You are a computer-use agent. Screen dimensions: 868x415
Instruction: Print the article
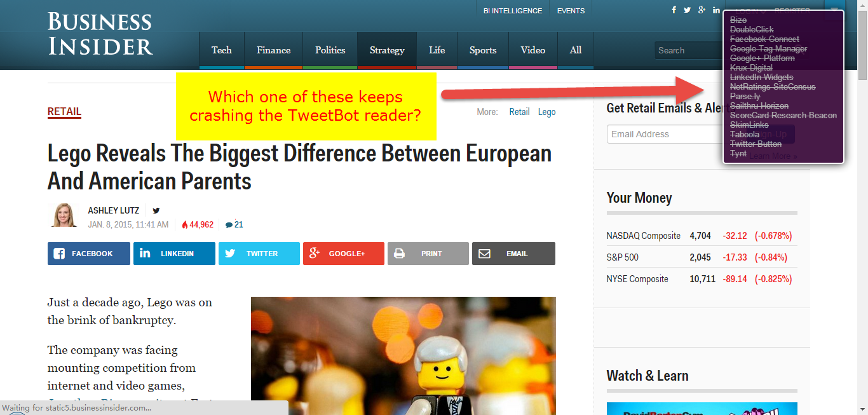[x=428, y=254]
